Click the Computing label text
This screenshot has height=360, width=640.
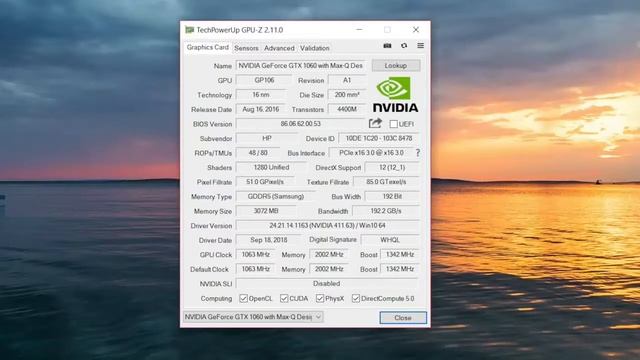click(x=216, y=299)
